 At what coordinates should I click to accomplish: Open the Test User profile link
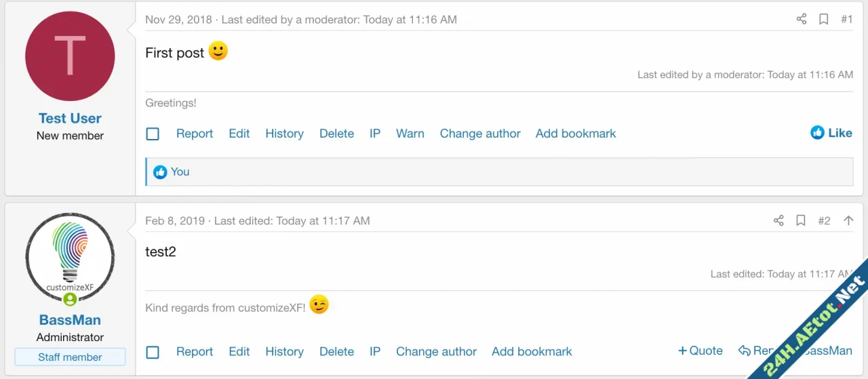click(x=70, y=119)
